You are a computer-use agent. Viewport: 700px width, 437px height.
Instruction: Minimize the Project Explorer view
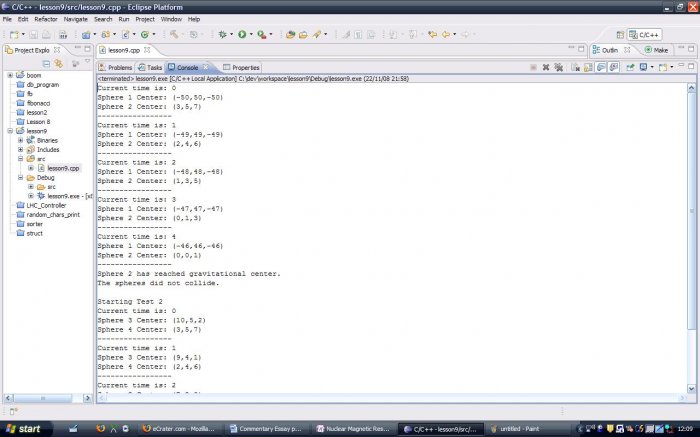[77, 48]
